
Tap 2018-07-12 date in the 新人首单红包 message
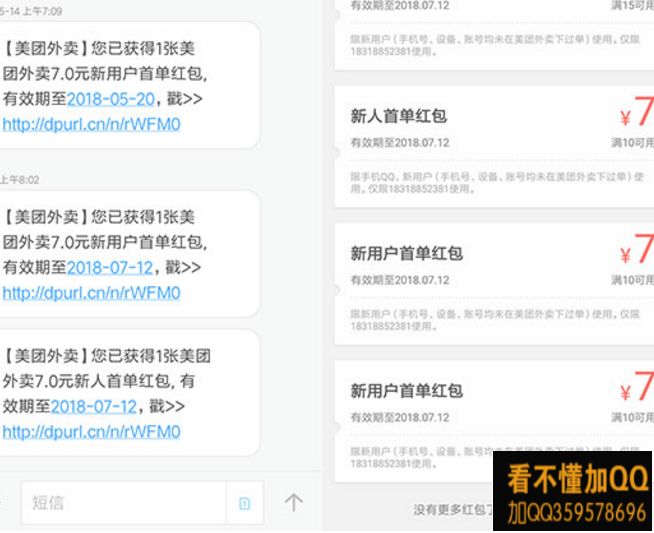[94, 406]
